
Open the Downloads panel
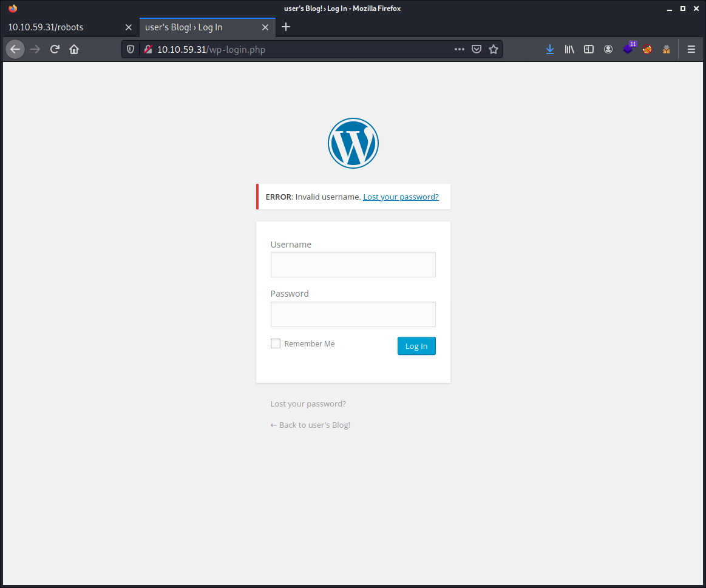(x=550, y=50)
